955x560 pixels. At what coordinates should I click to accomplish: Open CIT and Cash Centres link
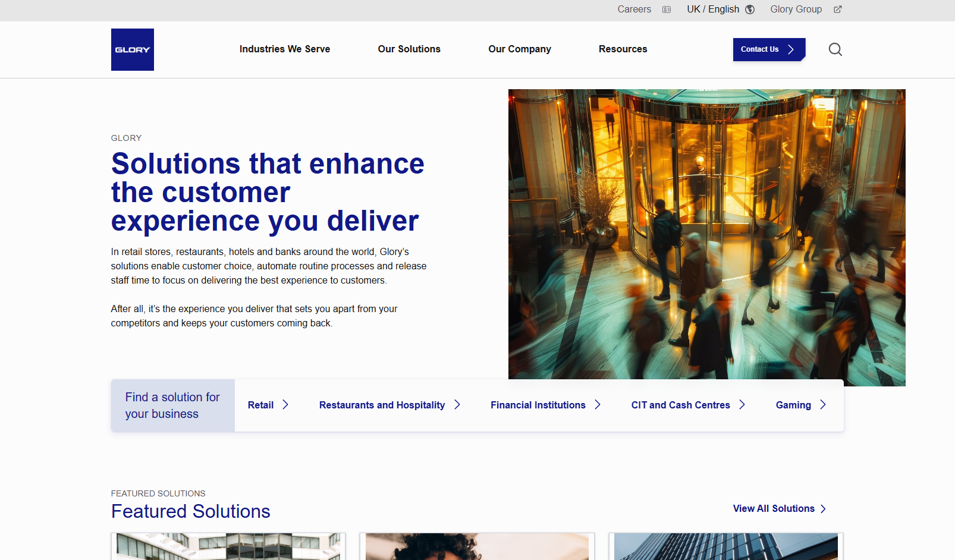tap(680, 405)
